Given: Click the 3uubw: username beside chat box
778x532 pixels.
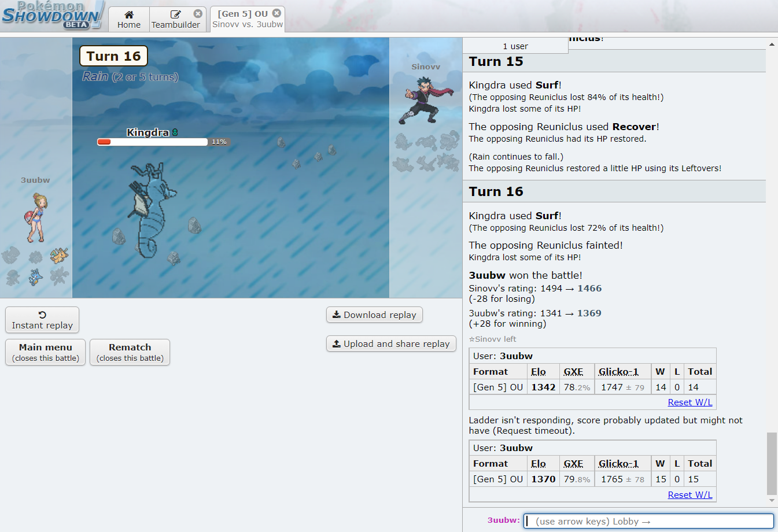Looking at the screenshot, I should click(504, 520).
